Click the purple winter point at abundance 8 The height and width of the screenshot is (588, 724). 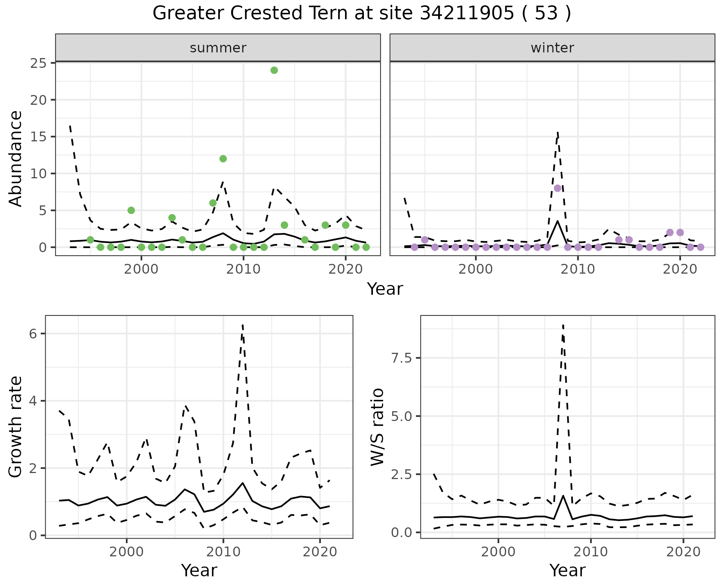[557, 188]
